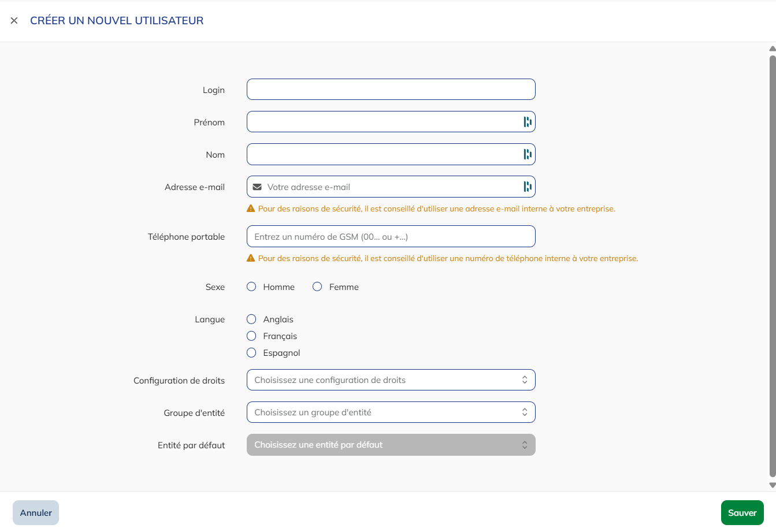Click the autofill icon in the email field

pyautogui.click(x=526, y=187)
